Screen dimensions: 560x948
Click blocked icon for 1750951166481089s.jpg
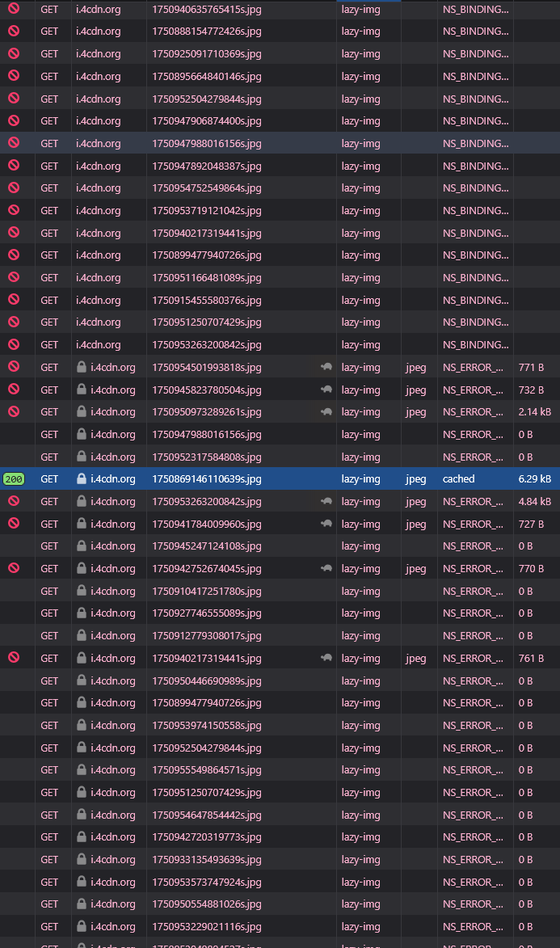pyautogui.click(x=13, y=277)
